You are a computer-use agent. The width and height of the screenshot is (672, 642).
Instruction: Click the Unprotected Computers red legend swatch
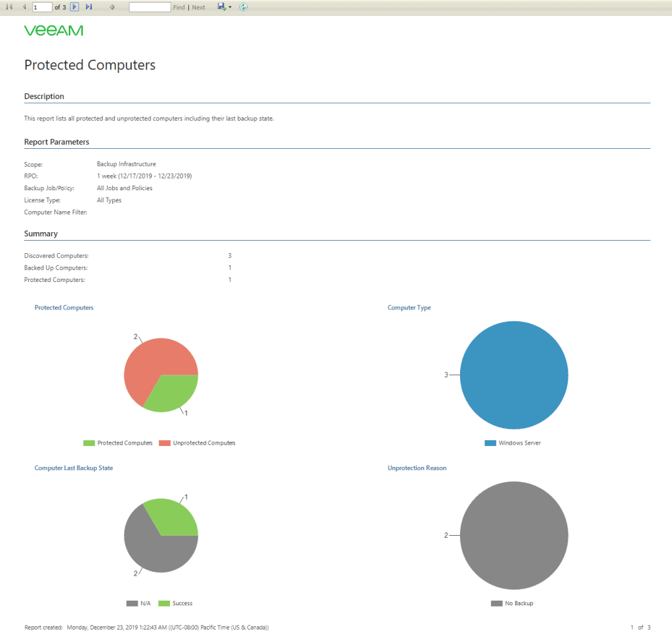click(165, 443)
